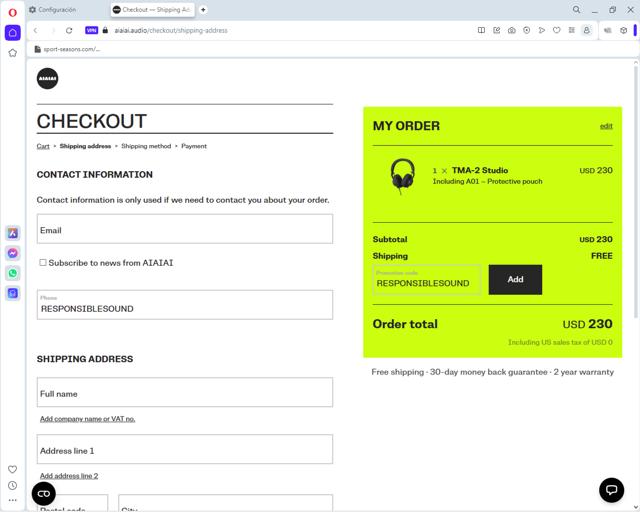
Task: Open the Opera main menu logo
Action: (x=13, y=13)
